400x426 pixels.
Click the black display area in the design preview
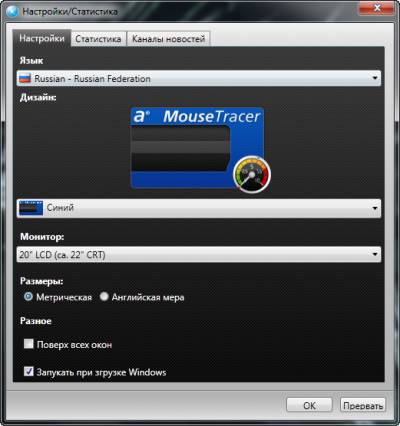pos(181,148)
